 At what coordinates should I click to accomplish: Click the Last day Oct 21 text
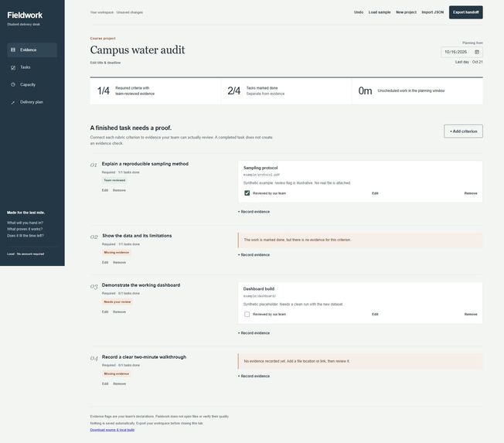pos(469,62)
